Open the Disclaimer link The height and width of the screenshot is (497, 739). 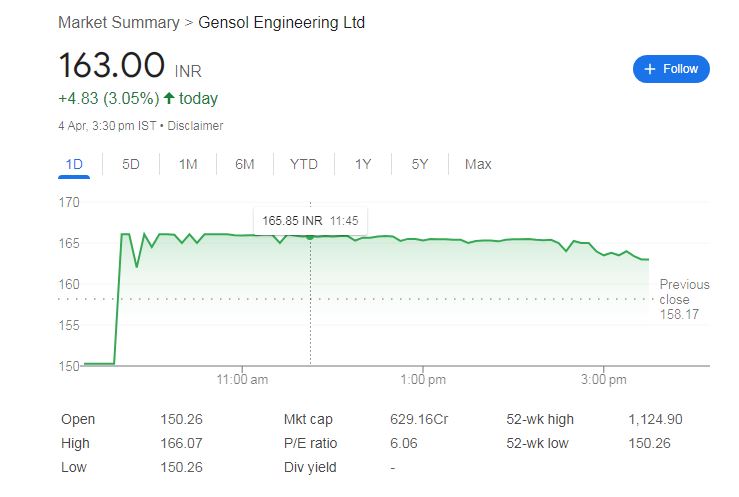[195, 126]
